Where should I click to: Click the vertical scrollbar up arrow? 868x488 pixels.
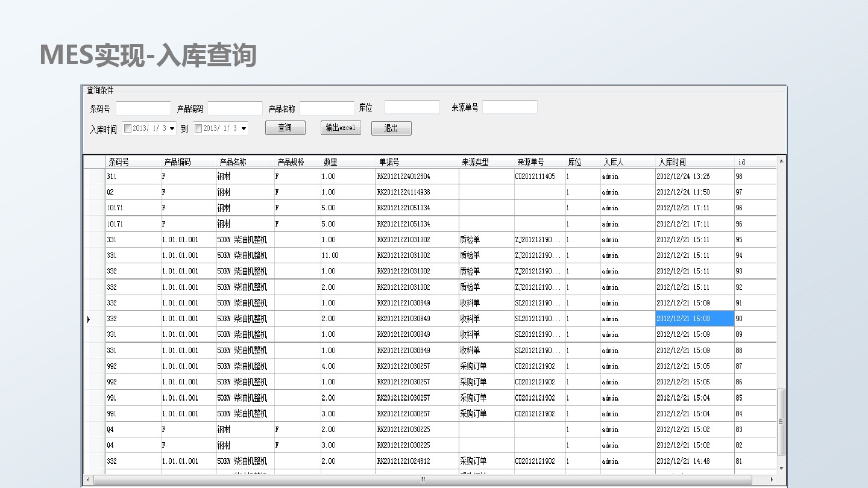[782, 161]
